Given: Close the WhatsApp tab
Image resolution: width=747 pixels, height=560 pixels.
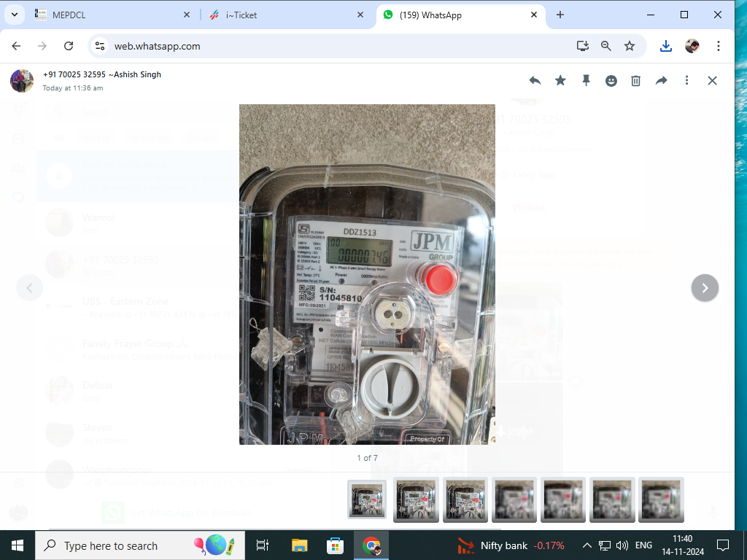Looking at the screenshot, I should pos(534,15).
